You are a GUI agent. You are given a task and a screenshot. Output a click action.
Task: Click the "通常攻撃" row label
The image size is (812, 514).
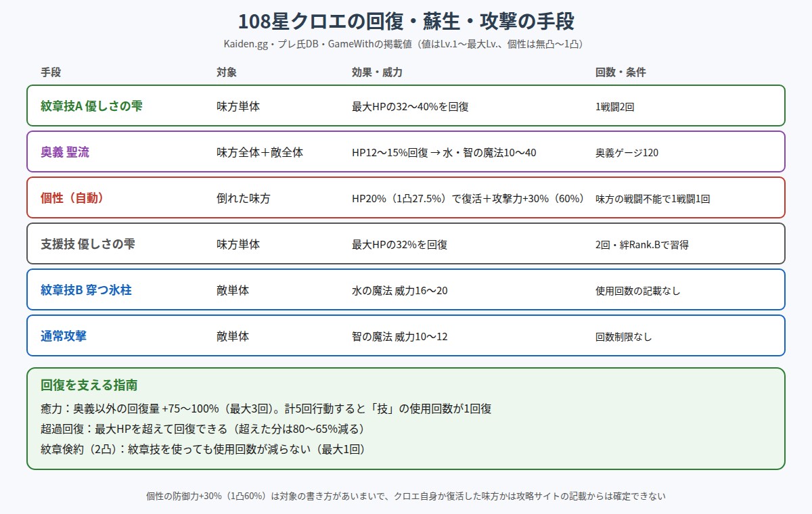pos(64,336)
